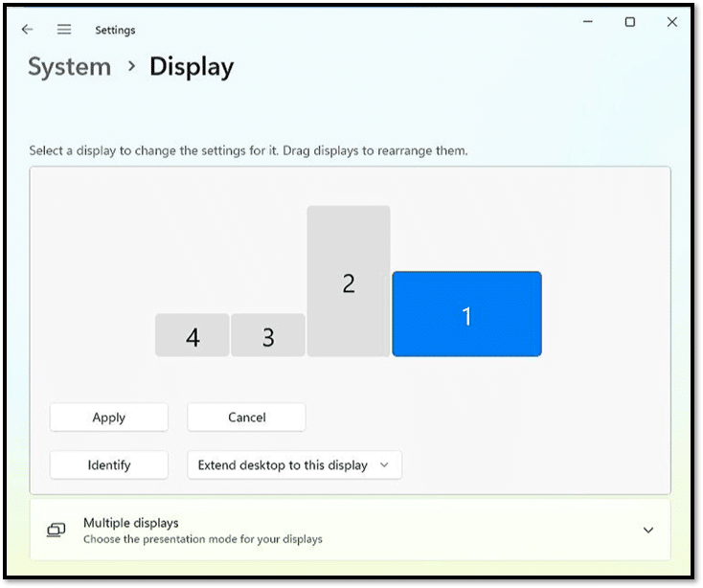703x588 pixels.
Task: Apply the display arrangement changes
Action: (109, 418)
